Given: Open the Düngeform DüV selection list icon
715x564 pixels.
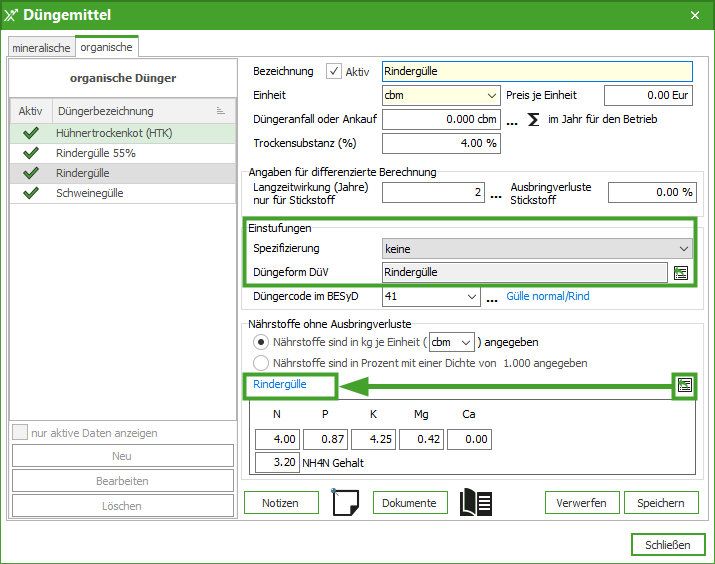Looking at the screenshot, I should (681, 272).
